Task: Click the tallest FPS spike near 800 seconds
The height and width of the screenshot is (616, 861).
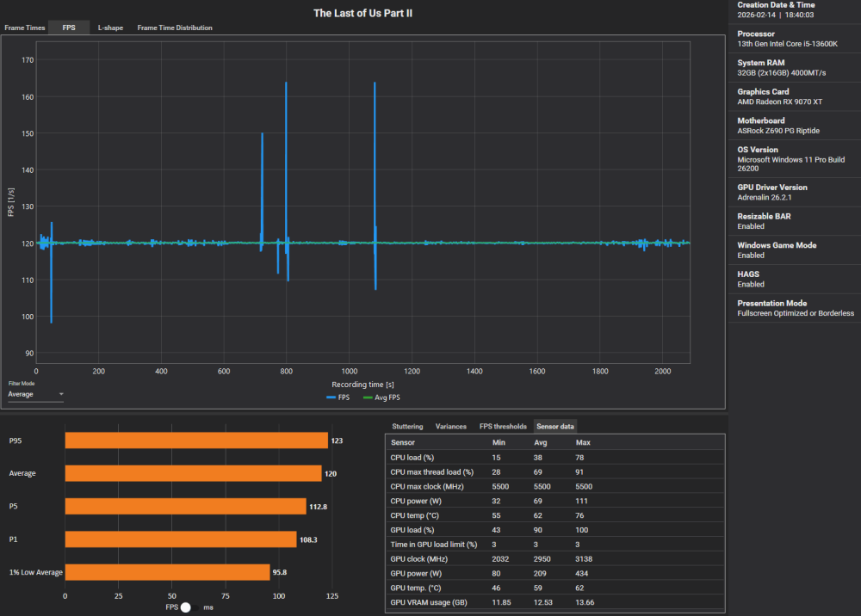Action: [x=286, y=84]
